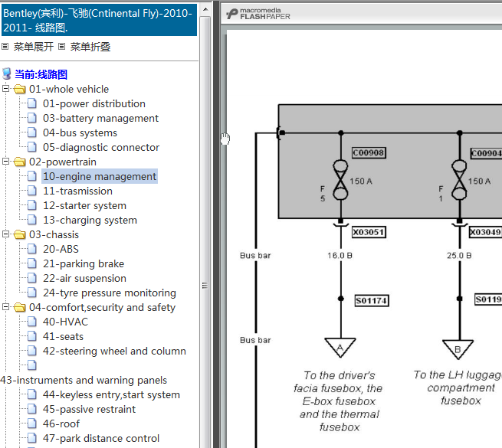502x448 pixels.
Task: Click the page icon beside 45-passive restraint
Action: 31,409
